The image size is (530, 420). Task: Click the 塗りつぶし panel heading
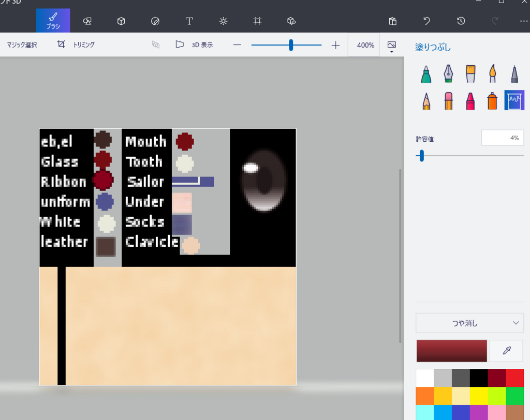[x=433, y=47]
